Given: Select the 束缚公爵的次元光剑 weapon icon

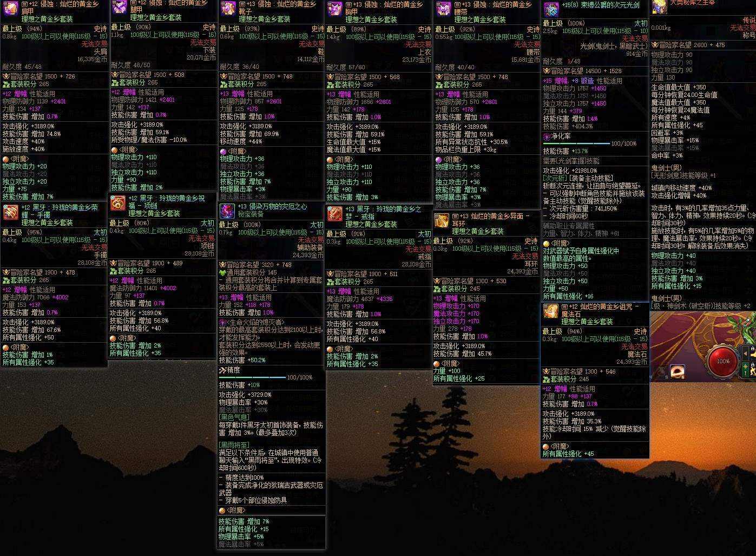Looking at the screenshot, I should 551,9.
